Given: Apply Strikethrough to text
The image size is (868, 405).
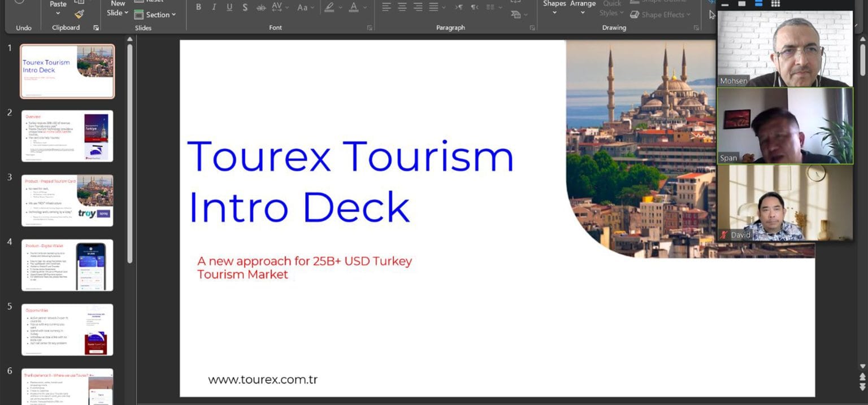Looking at the screenshot, I should pos(261,7).
